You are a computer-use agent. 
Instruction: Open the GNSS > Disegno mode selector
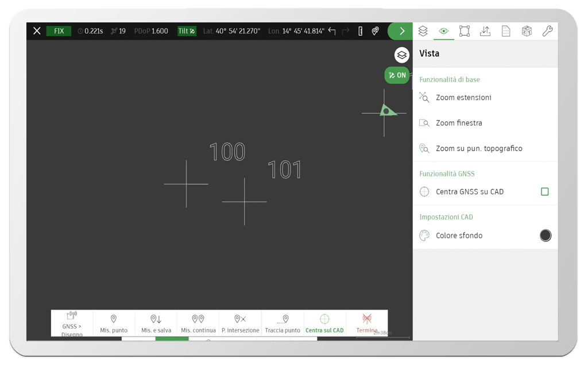72,323
